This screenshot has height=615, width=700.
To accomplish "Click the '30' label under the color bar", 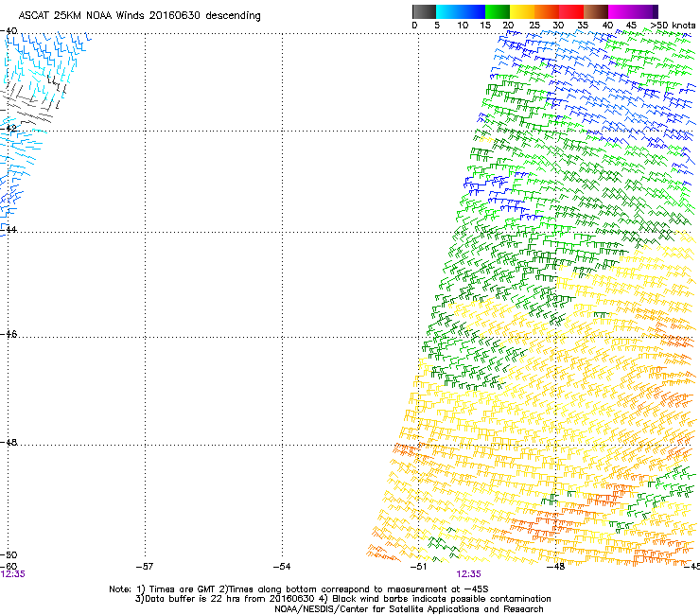I will point(558,26).
